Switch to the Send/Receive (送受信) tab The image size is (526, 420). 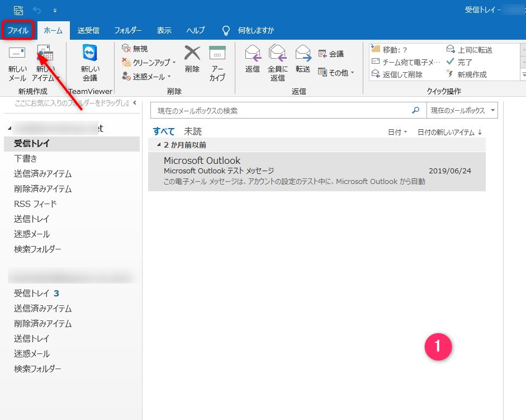click(x=88, y=30)
